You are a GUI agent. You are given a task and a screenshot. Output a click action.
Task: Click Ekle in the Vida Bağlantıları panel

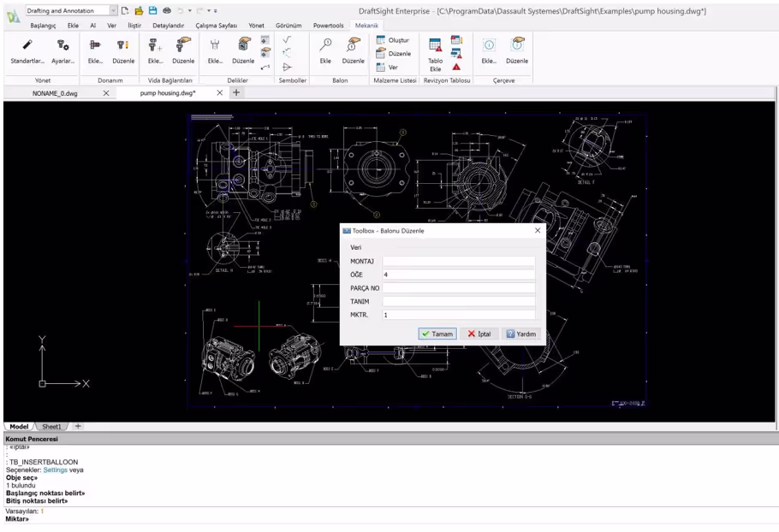click(x=155, y=51)
